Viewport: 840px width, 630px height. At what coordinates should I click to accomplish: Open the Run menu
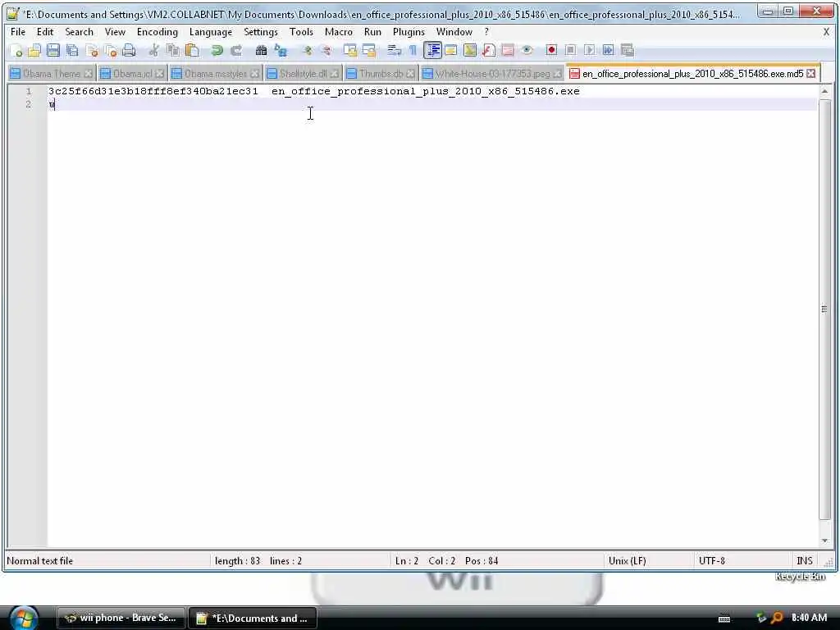372,32
